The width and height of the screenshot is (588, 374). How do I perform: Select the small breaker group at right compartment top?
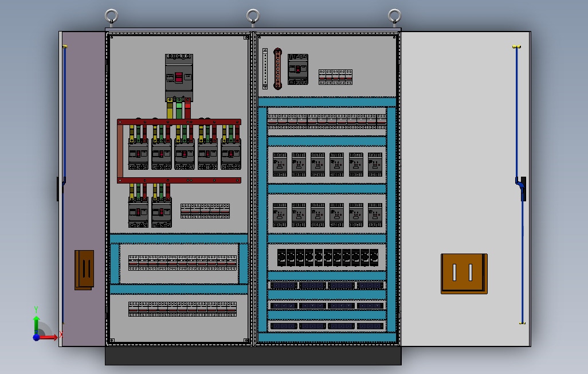pyautogui.click(x=336, y=77)
